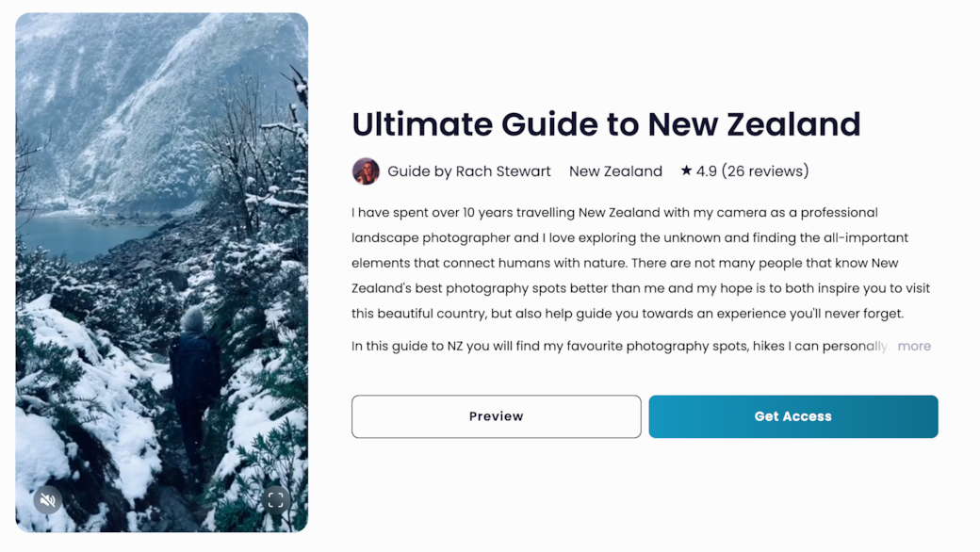Hit the Get Access button
The image size is (980, 552).
(x=792, y=416)
